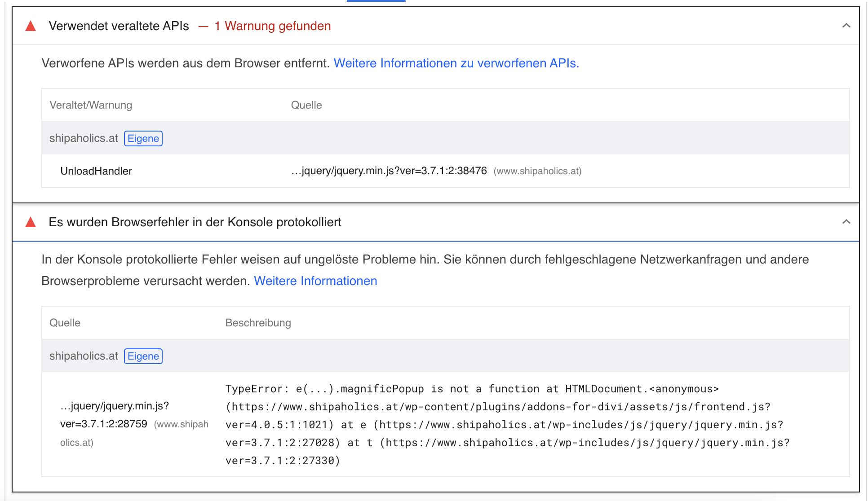Select 'UnloadHandler' table cell

point(96,171)
